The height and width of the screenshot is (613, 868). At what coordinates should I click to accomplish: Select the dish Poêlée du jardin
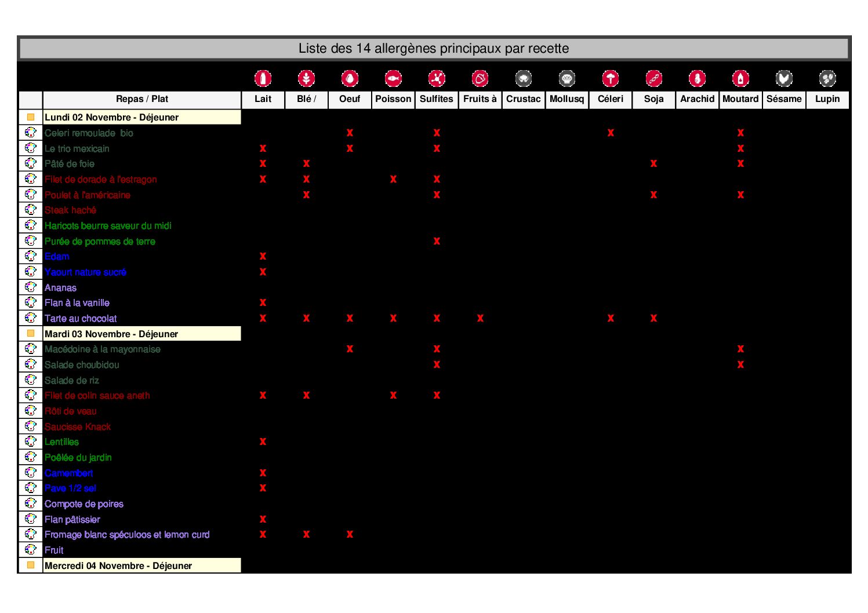point(78,457)
